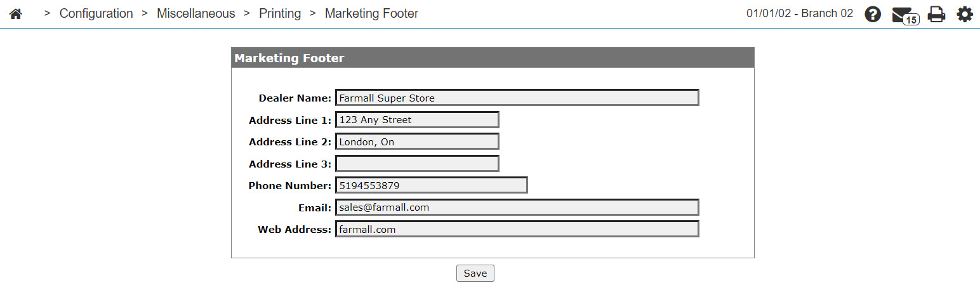Navigate to Printing breadcrumb
This screenshot has height=297, width=980.
pyautogui.click(x=280, y=13)
